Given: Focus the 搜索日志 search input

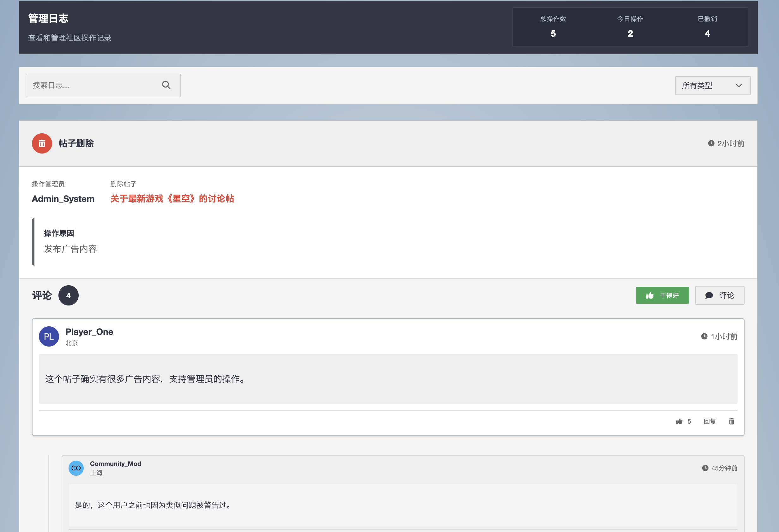Looking at the screenshot, I should pyautogui.click(x=94, y=86).
